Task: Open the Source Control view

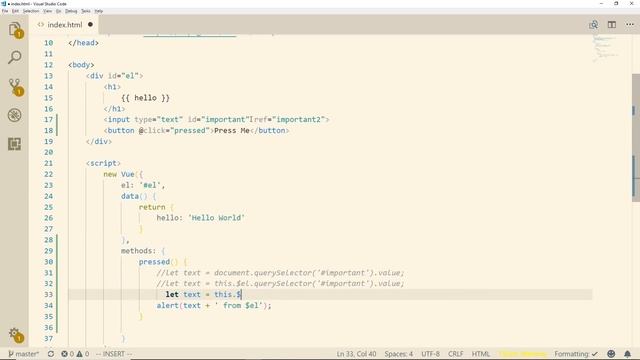Action: pos(15,87)
